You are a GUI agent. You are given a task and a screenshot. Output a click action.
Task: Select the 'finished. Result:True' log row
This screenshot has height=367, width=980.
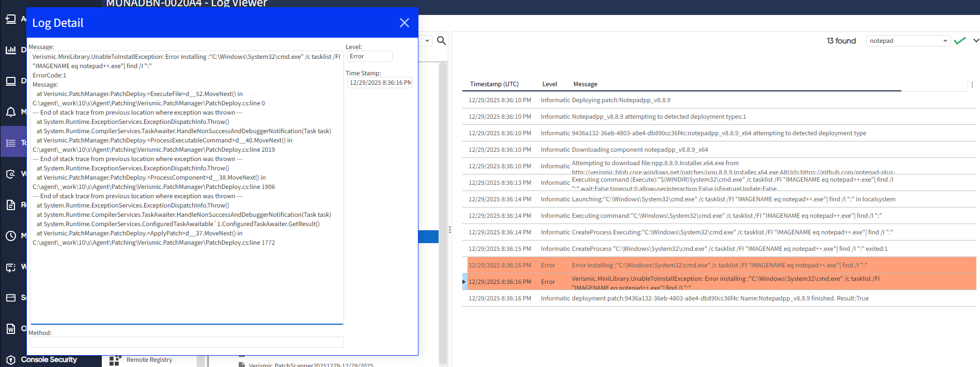[x=719, y=298]
